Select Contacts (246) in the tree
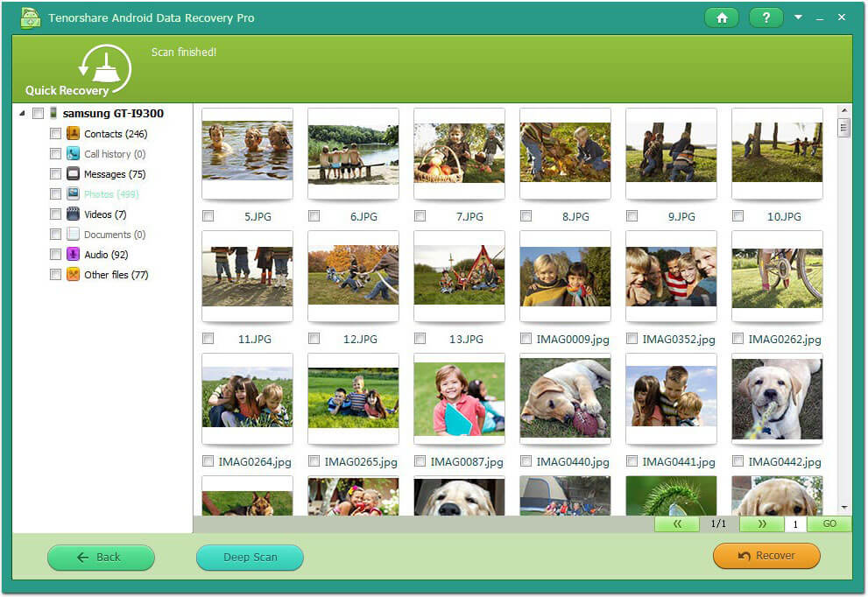This screenshot has height=597, width=868. pyautogui.click(x=116, y=134)
